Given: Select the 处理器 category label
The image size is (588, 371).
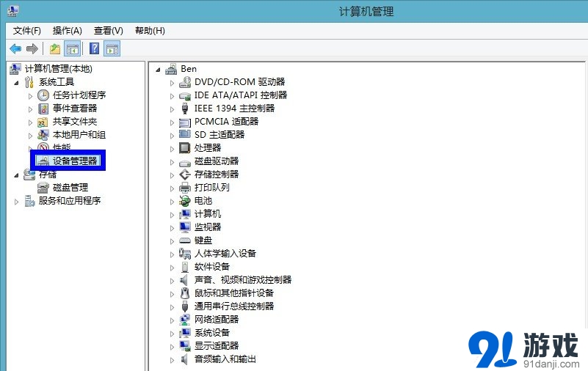Looking at the screenshot, I should (x=208, y=148).
